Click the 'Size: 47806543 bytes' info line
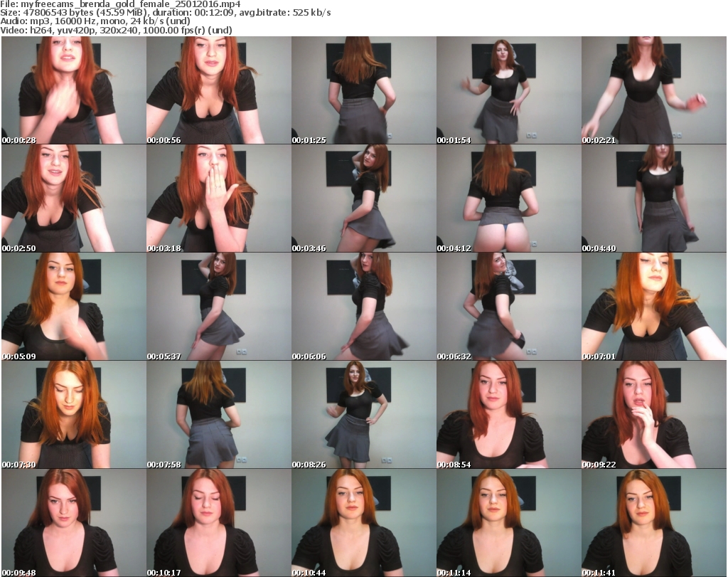 166,13
